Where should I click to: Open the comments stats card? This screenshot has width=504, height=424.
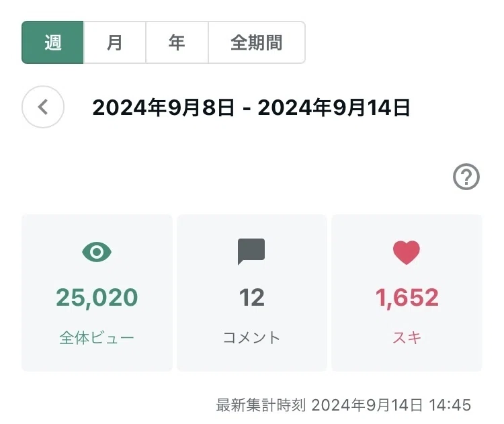coord(252,293)
